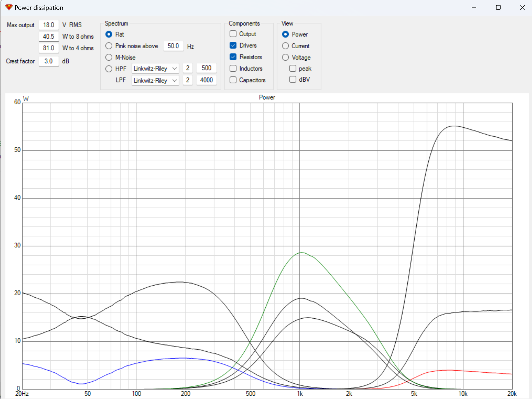Click the 'Max output' label
This screenshot has height=399, width=532.
tap(21, 25)
